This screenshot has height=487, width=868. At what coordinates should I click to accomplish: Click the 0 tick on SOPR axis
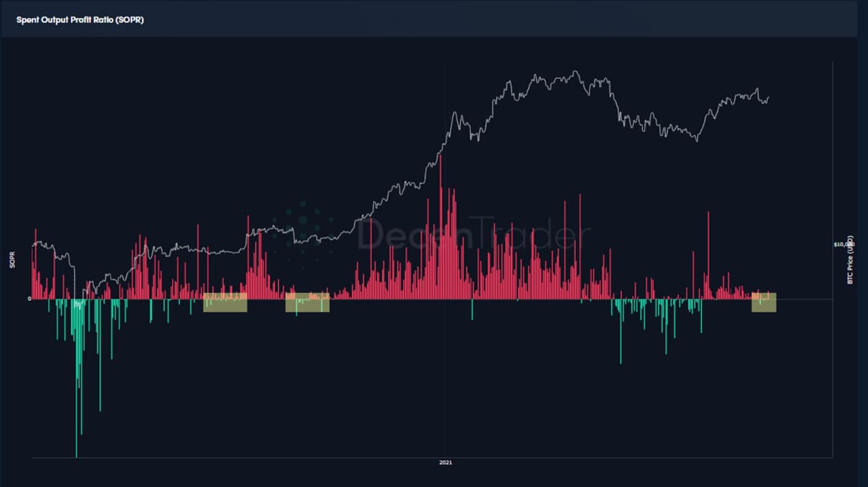(29, 298)
